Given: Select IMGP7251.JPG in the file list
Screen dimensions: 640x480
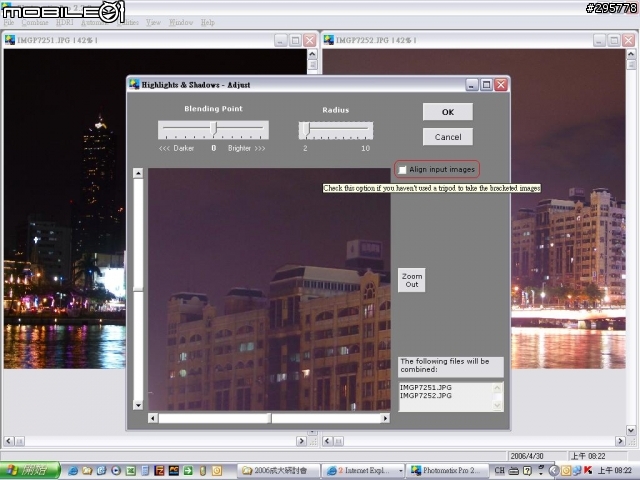Looking at the screenshot, I should pos(426,387).
